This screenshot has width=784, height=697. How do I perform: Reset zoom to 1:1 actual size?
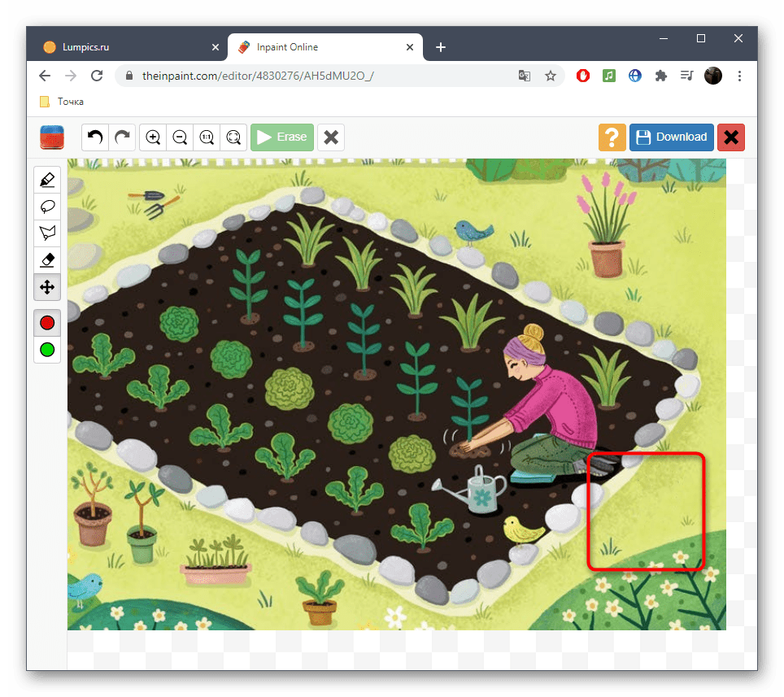pyautogui.click(x=207, y=137)
